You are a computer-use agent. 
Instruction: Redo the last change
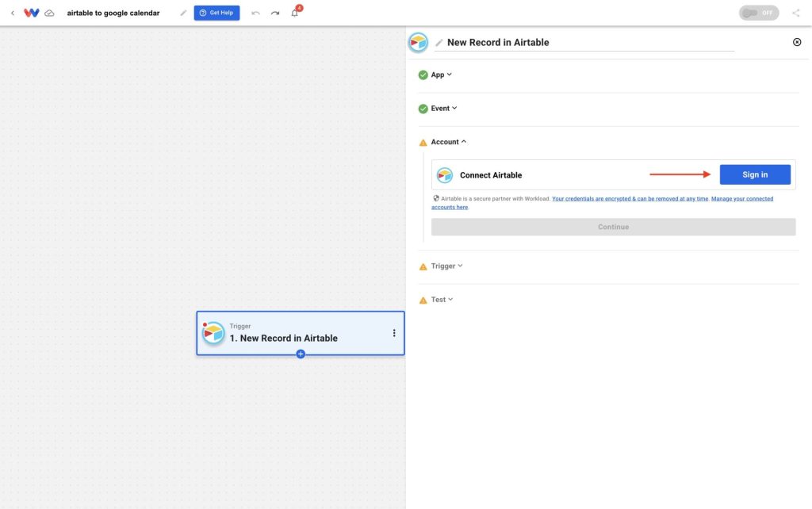275,13
